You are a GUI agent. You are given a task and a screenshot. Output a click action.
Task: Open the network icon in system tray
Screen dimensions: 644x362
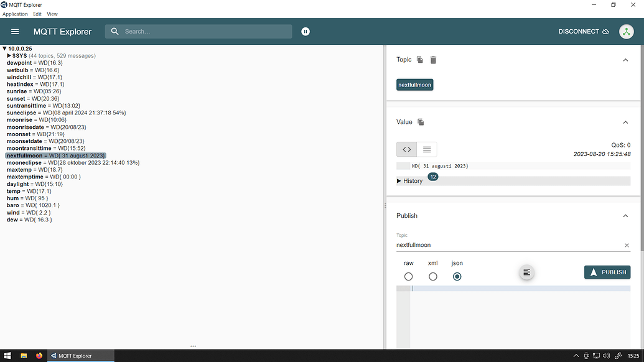pyautogui.click(x=596, y=356)
